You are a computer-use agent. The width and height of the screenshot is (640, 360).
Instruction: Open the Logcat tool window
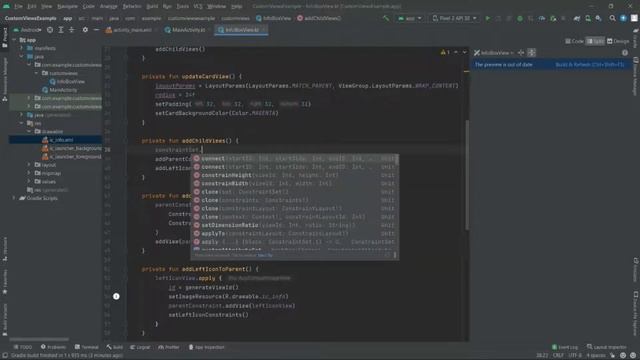pyautogui.click(x=140, y=347)
